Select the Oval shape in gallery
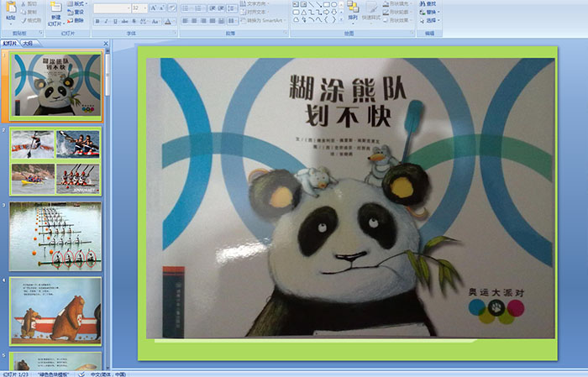 click(x=333, y=4)
